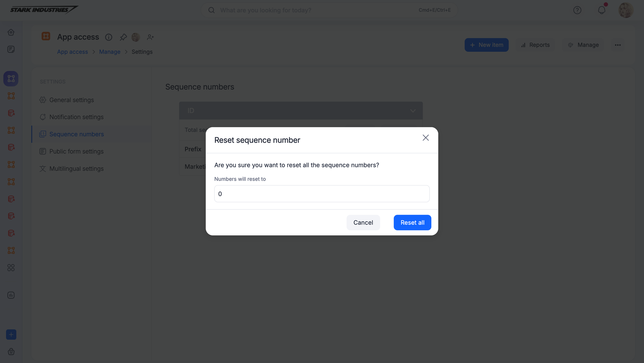This screenshot has width=644, height=363.
Task: Select General settings in the settings menu
Action: (72, 100)
